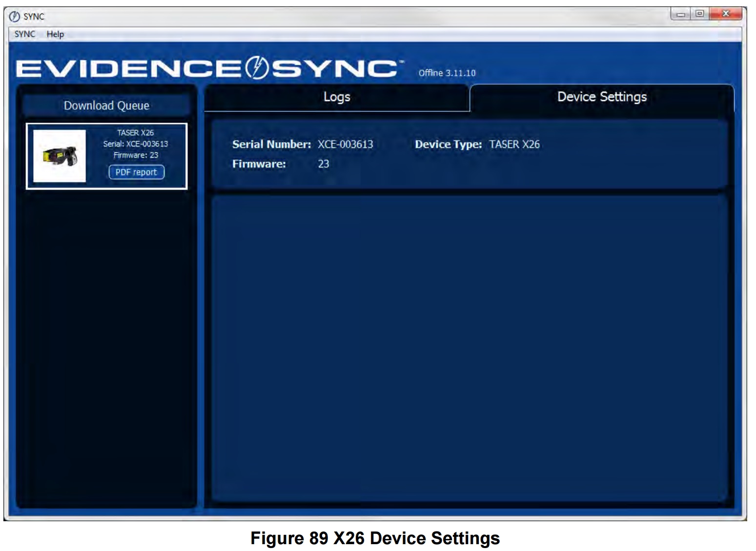This screenshot has width=756, height=551.
Task: Click the SYNC title bar app icon
Action: [15, 17]
